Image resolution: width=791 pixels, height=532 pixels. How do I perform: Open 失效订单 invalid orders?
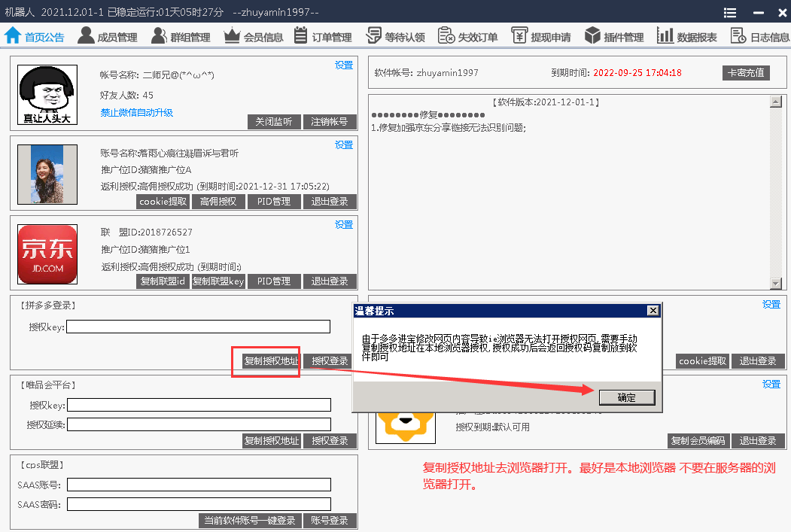pyautogui.click(x=467, y=37)
